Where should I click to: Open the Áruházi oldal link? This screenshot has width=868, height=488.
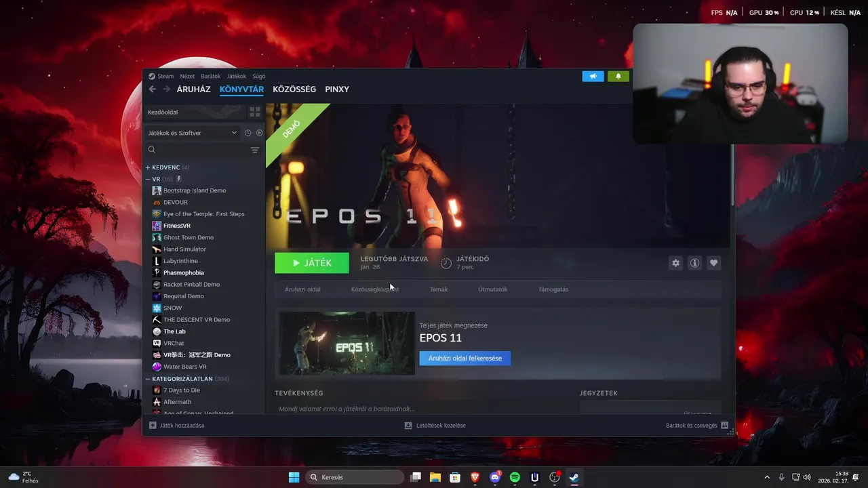[302, 289]
